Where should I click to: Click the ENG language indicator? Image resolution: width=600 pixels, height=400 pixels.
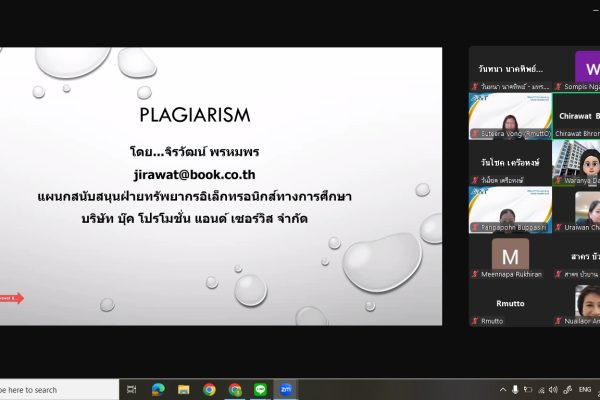585,390
